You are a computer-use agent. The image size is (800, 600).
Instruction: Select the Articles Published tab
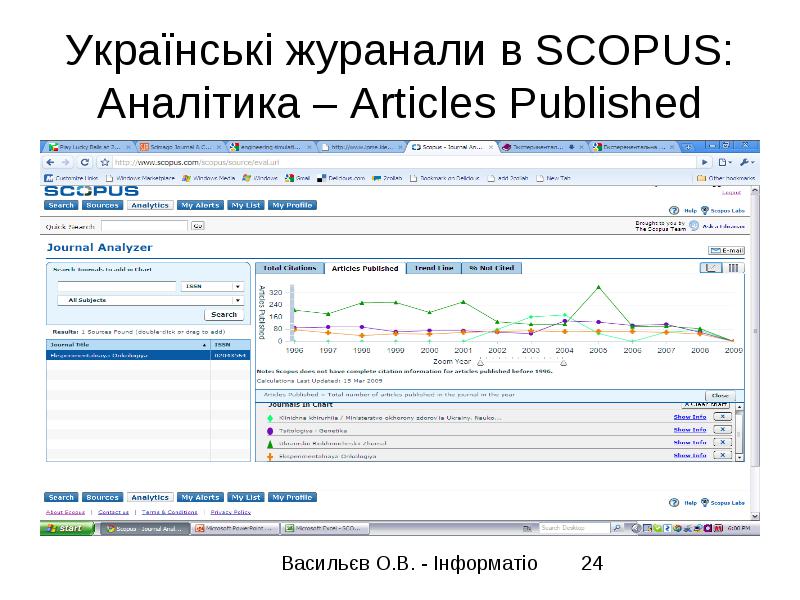tap(365, 268)
